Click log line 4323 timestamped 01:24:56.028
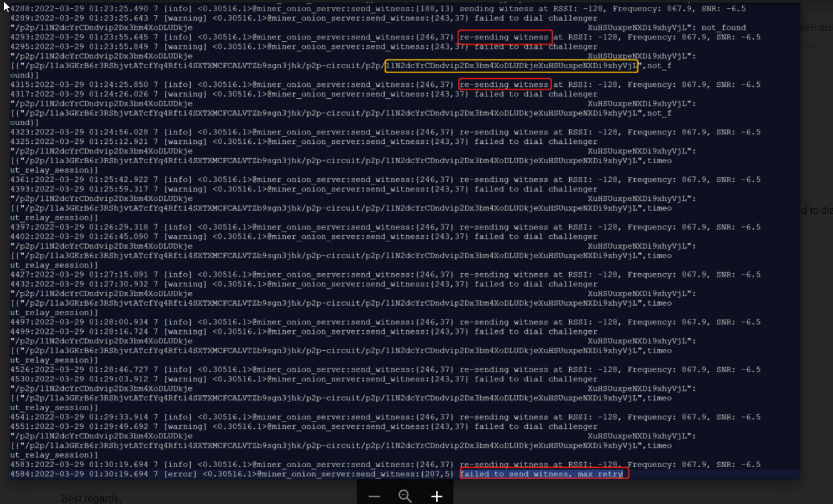Viewport: 833px width, 504px height. (x=385, y=132)
